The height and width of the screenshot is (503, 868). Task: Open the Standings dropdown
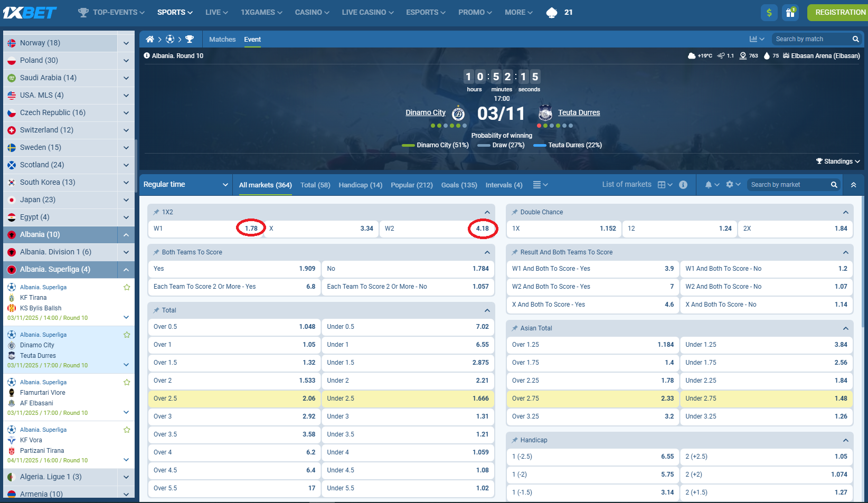click(838, 161)
